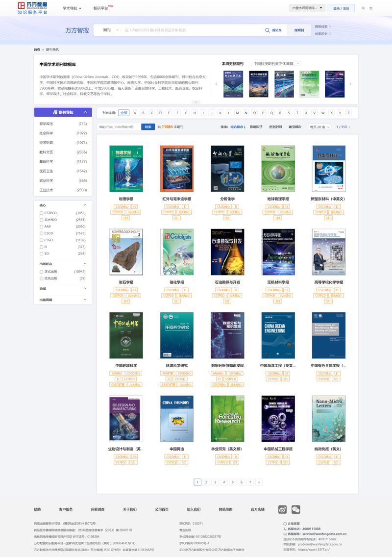Click the blue 检索 button

pos(148,127)
